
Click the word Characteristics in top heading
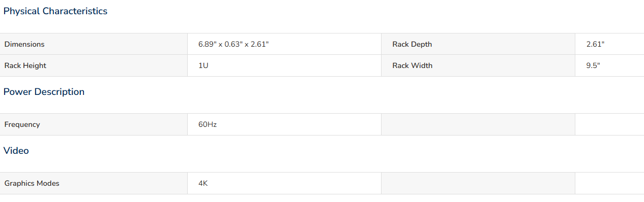pos(75,11)
